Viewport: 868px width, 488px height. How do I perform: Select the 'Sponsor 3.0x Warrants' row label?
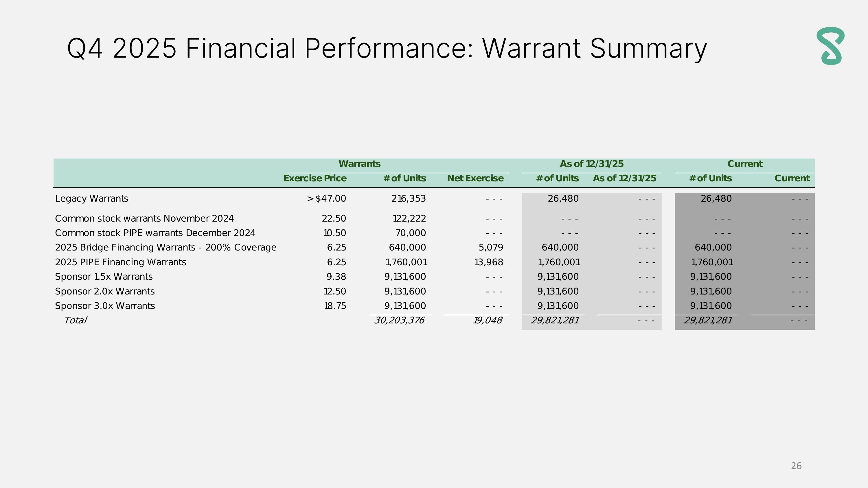[105, 306]
